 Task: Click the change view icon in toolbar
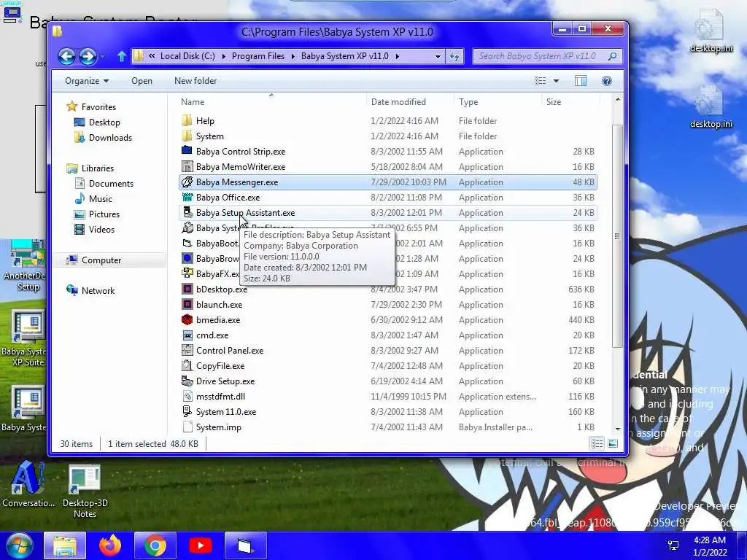(x=541, y=81)
